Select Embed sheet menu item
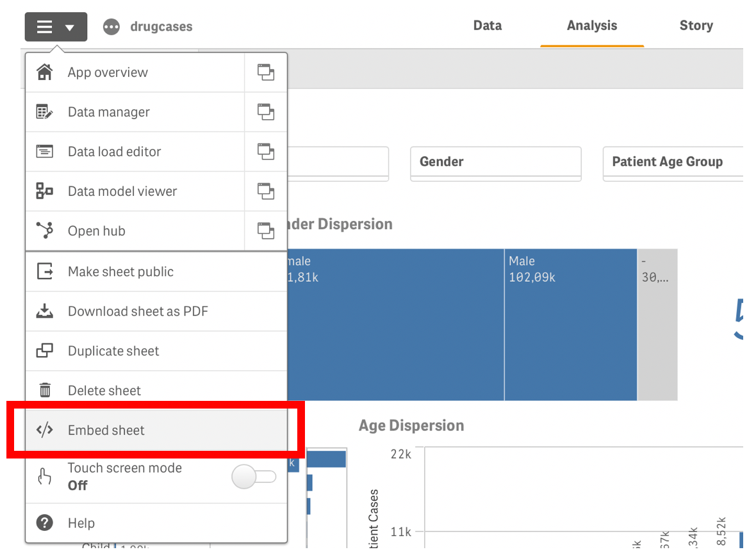This screenshot has height=552, width=756. (x=106, y=430)
